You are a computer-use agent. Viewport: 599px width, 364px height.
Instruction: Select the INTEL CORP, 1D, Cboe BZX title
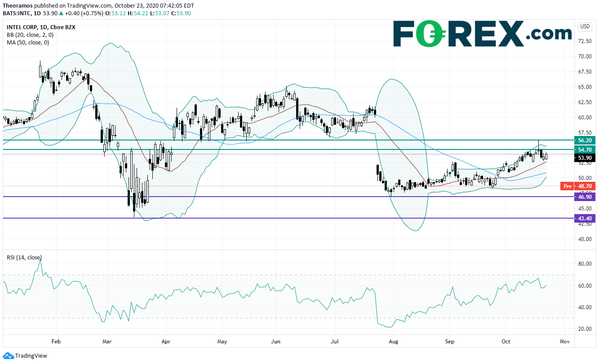click(x=41, y=27)
